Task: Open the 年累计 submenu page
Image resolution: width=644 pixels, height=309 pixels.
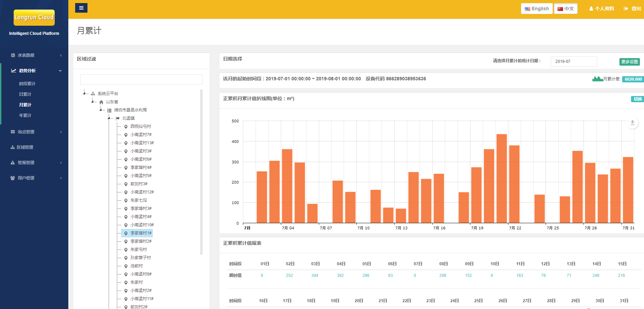Action: (25, 116)
